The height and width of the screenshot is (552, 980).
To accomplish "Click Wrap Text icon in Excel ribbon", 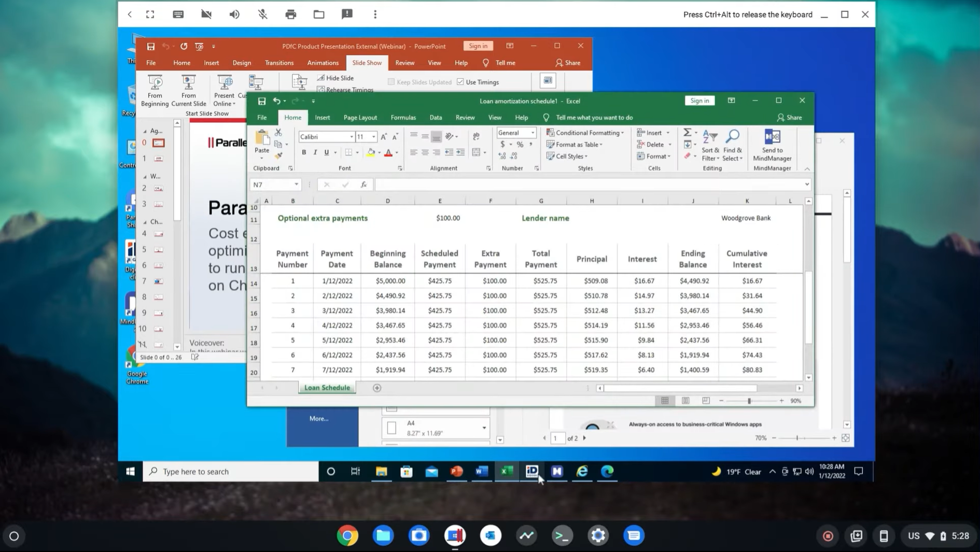I will [x=476, y=137].
